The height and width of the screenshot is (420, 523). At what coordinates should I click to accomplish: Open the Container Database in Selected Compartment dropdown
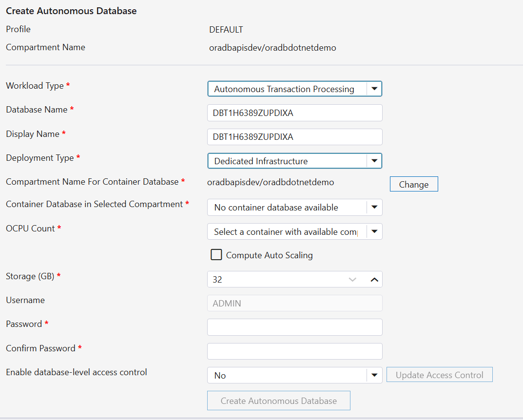[294, 207]
